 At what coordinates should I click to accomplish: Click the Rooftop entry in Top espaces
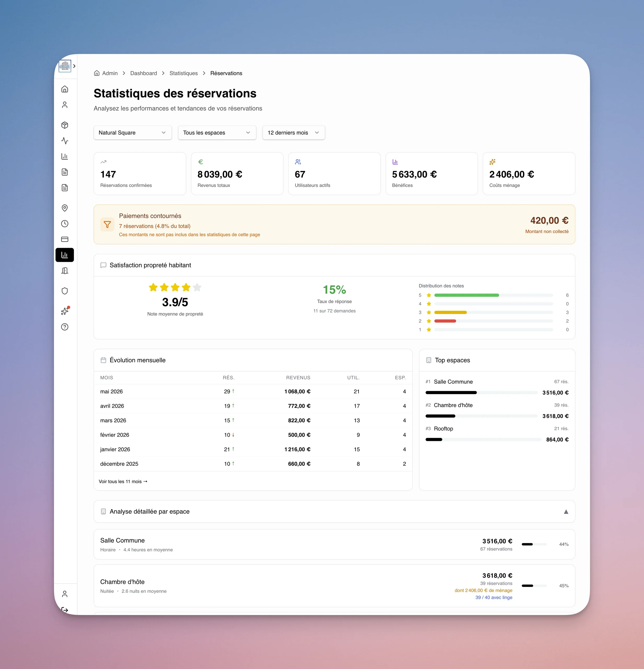pyautogui.click(x=497, y=434)
